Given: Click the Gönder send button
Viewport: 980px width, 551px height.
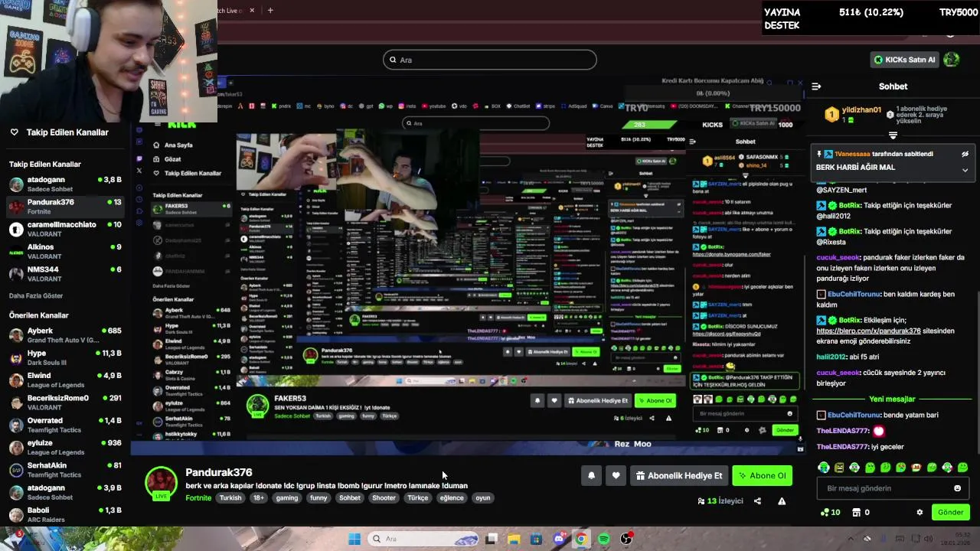Looking at the screenshot, I should tap(951, 512).
